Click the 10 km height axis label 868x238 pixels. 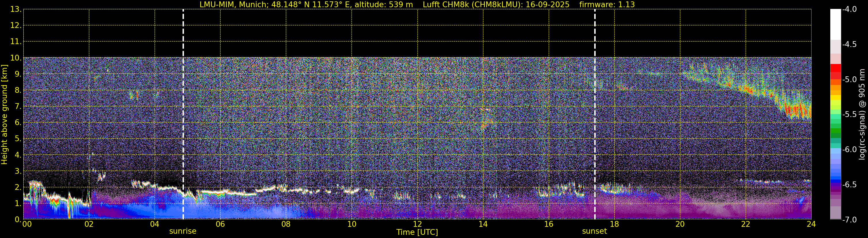coord(16,58)
